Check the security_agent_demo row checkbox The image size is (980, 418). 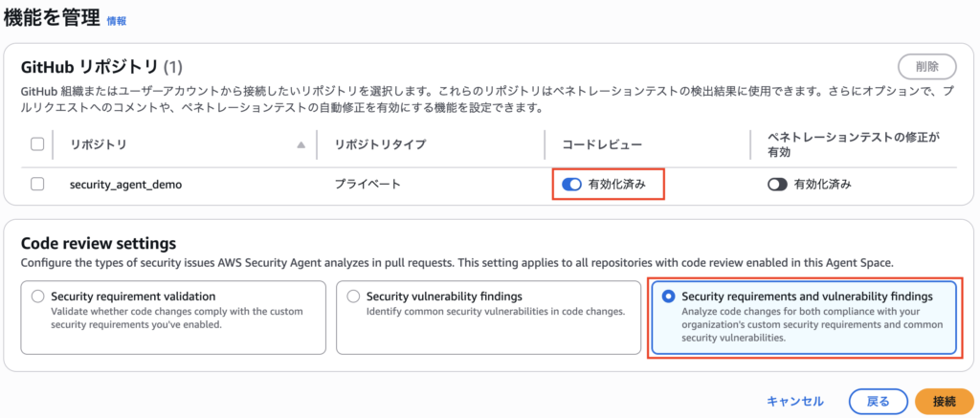[38, 185]
